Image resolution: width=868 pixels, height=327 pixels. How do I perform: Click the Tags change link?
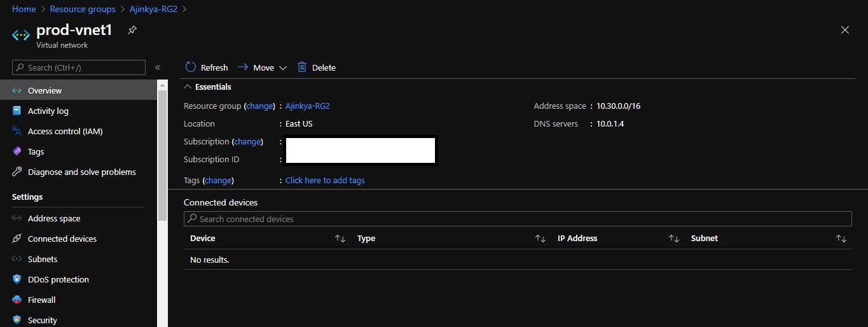[218, 180]
